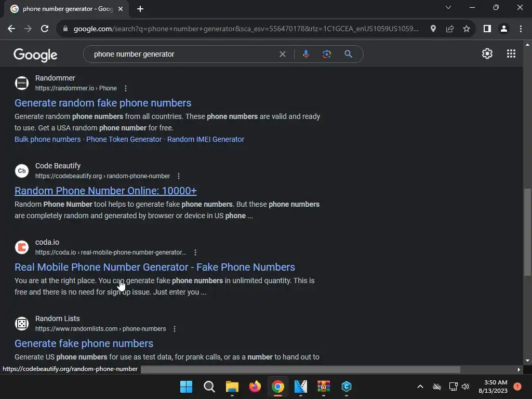532x399 pixels.
Task: Open location permission icon in address bar
Action: (x=433, y=29)
